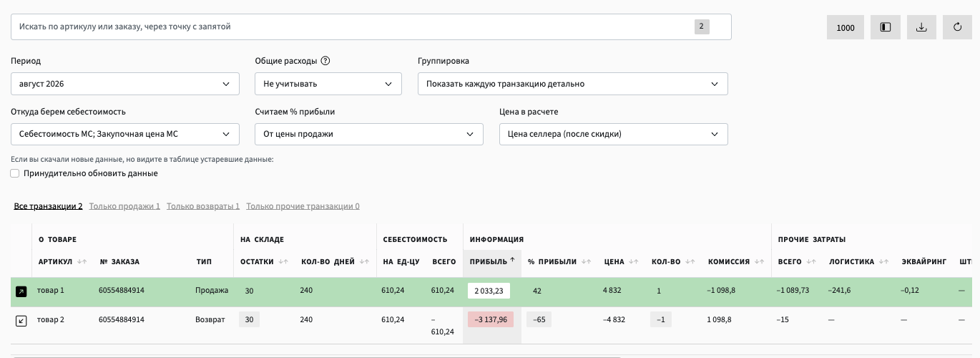
Task: Click the Эквайринг column header
Action: 923,262
